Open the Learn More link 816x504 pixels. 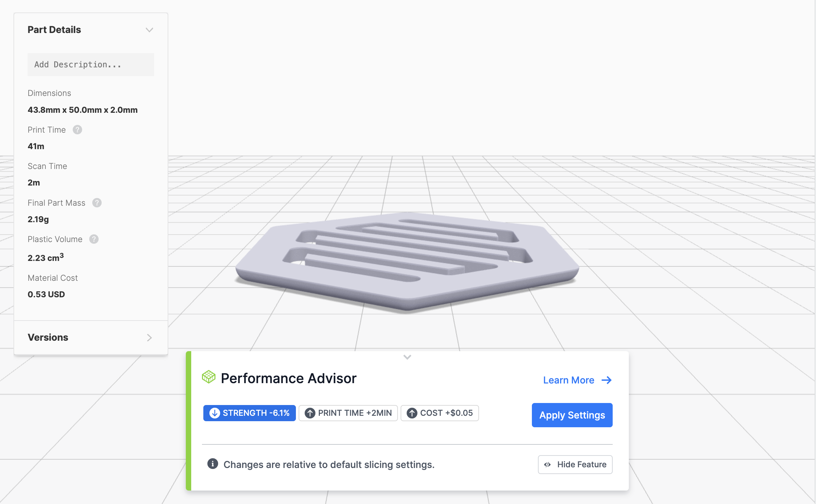click(569, 380)
